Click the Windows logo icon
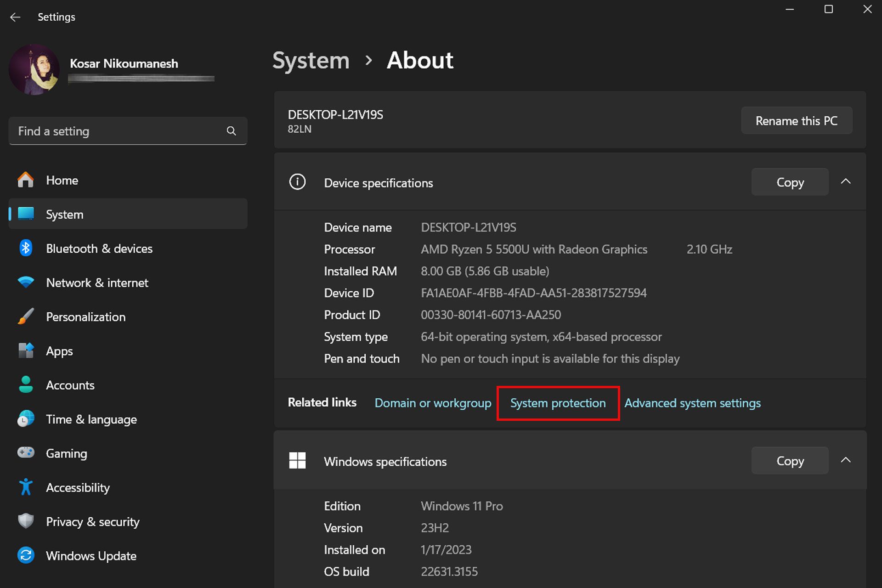Screen dimensions: 882x588 [x=297, y=460]
